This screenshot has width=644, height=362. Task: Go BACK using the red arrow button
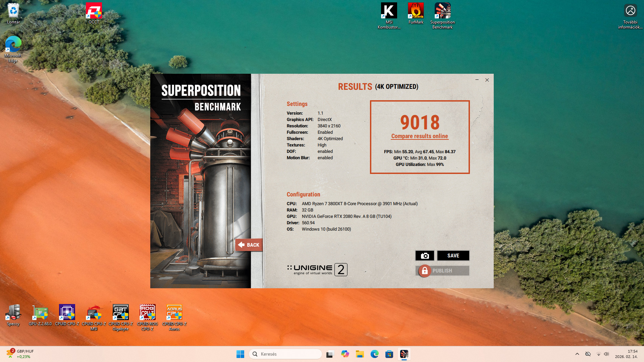point(249,245)
